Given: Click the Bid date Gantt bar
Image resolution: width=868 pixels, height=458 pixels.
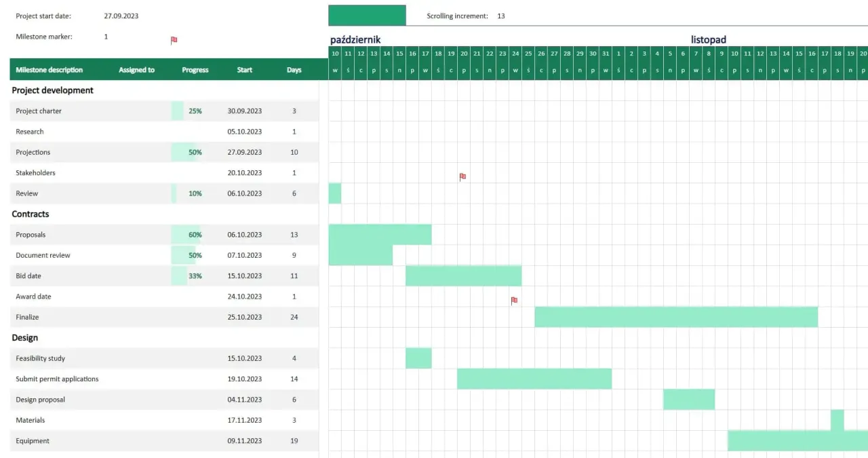Looking at the screenshot, I should coord(464,276).
